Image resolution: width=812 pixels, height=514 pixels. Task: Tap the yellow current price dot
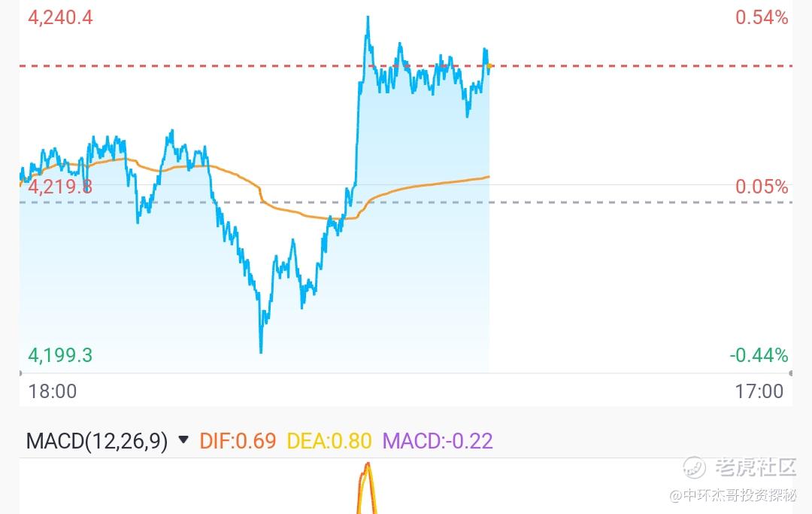pos(489,65)
